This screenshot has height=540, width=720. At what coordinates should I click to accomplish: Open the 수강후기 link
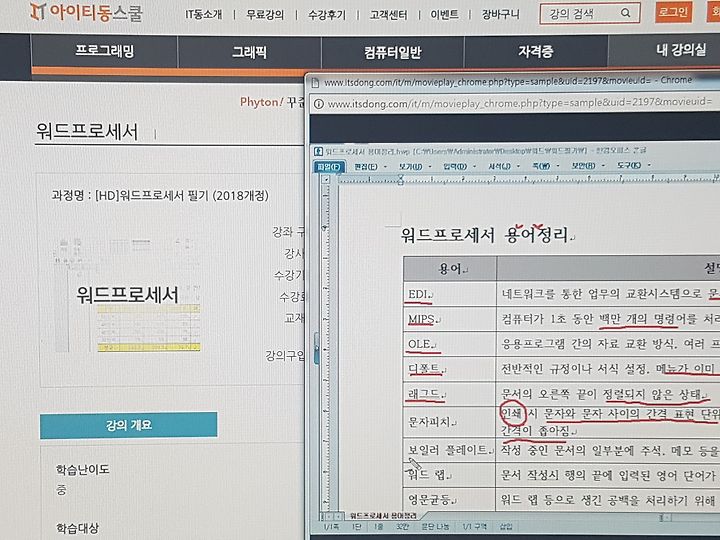[326, 15]
